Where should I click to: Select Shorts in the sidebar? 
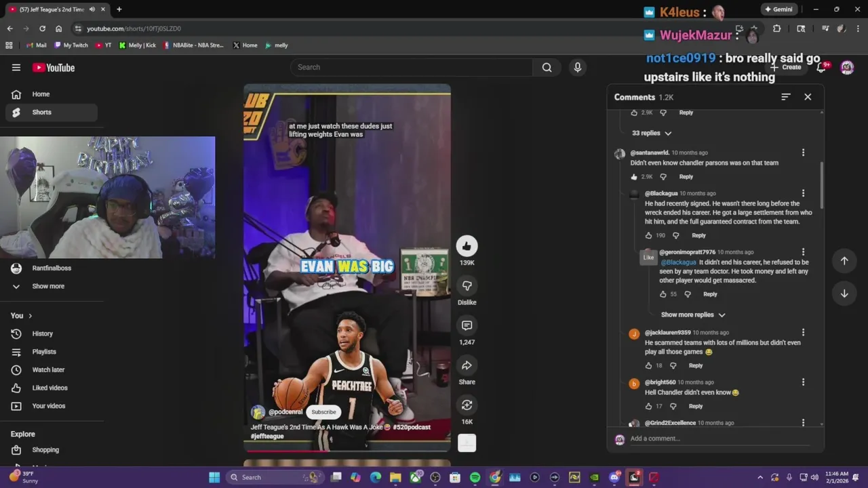(x=52, y=112)
